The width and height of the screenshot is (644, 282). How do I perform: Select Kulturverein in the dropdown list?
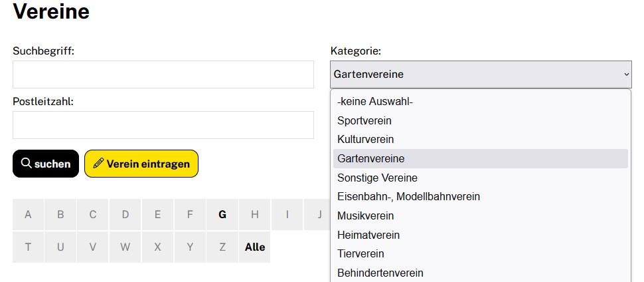pyautogui.click(x=366, y=140)
